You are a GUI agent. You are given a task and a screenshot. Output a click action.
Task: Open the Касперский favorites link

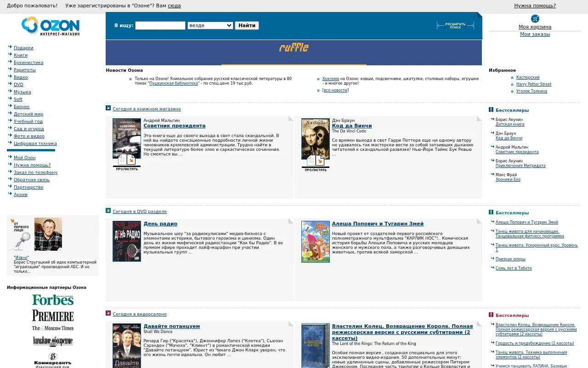[x=528, y=78]
